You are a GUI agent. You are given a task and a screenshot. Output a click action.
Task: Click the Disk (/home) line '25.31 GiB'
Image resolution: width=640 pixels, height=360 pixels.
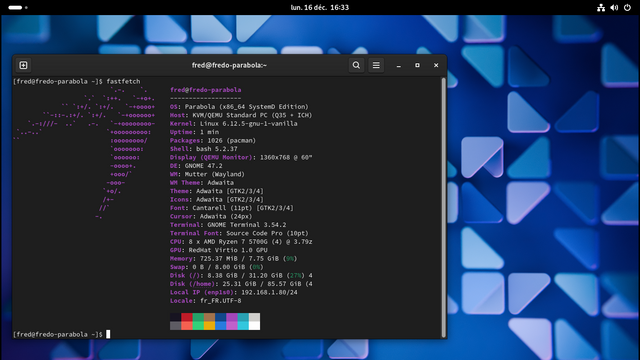coord(239,284)
